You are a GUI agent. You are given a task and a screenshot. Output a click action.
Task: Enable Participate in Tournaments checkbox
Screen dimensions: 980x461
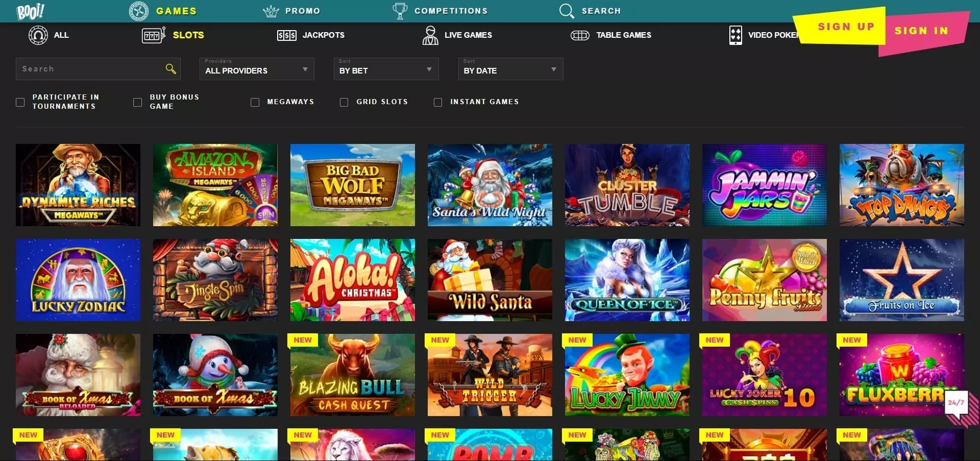click(x=20, y=102)
